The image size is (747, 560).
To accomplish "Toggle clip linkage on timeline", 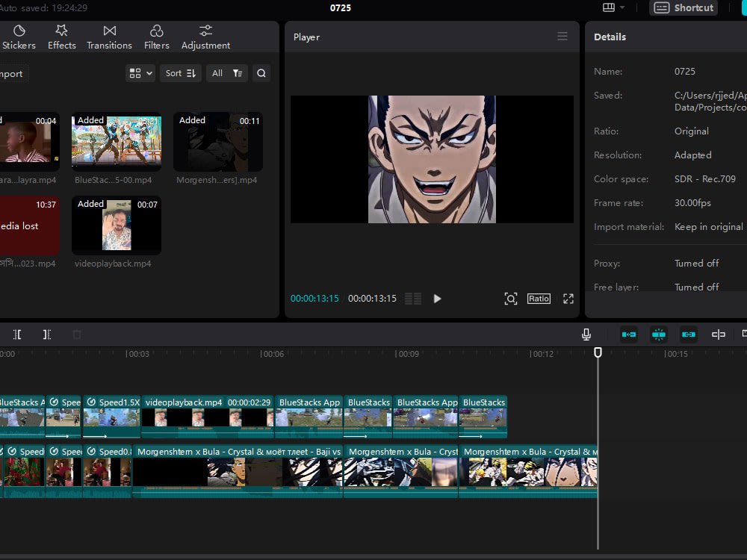I will click(689, 335).
